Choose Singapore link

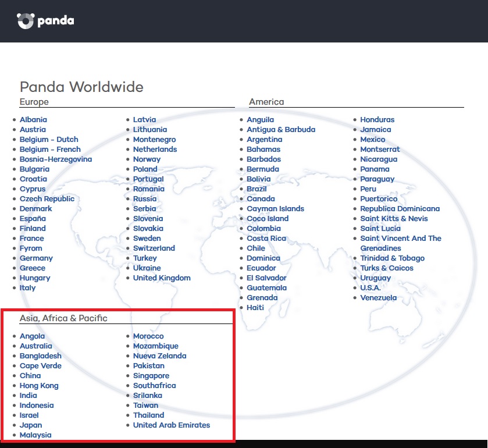pyautogui.click(x=151, y=376)
